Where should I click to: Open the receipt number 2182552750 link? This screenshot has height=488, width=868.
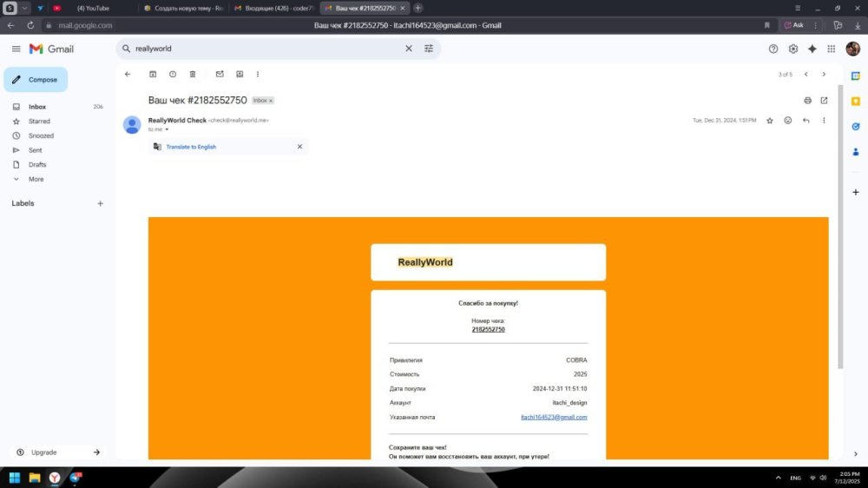click(x=488, y=330)
